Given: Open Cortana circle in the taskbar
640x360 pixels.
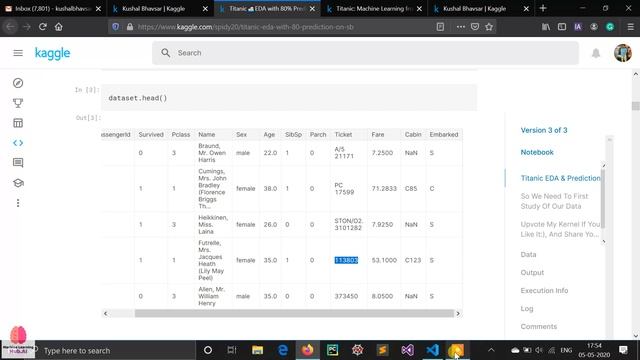Looking at the screenshot, I should [208, 350].
